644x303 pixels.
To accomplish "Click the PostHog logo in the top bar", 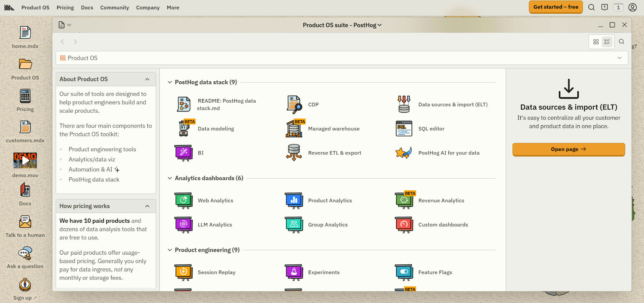I will (x=9, y=8).
